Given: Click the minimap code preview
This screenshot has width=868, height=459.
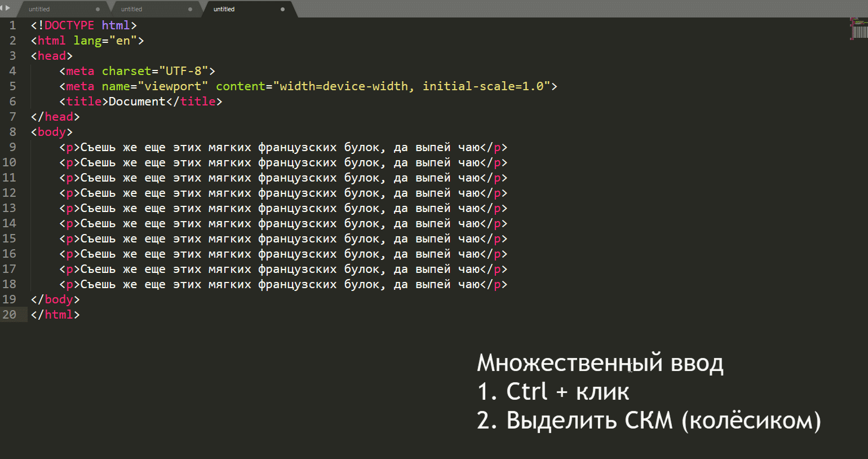Looking at the screenshot, I should [859, 29].
